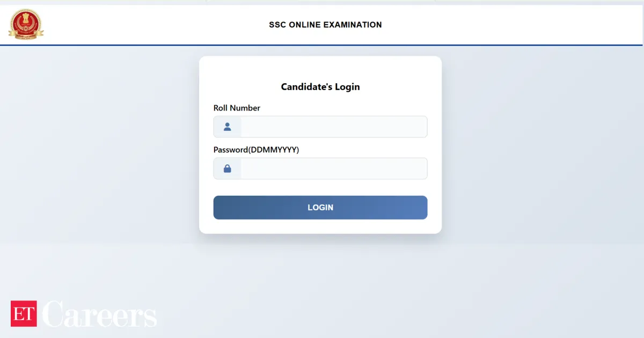Click the top header bar area
644x338 pixels.
pos(483,24)
